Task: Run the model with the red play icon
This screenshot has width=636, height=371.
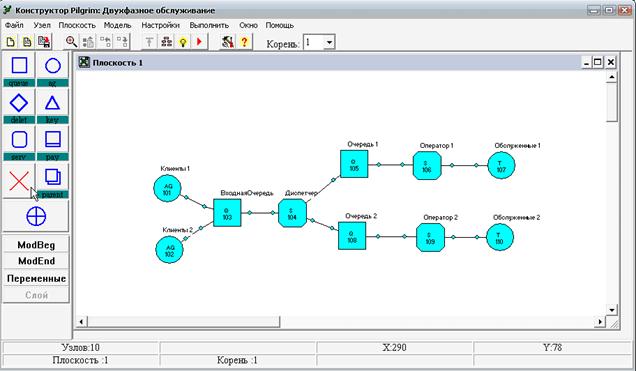Action: [x=199, y=42]
